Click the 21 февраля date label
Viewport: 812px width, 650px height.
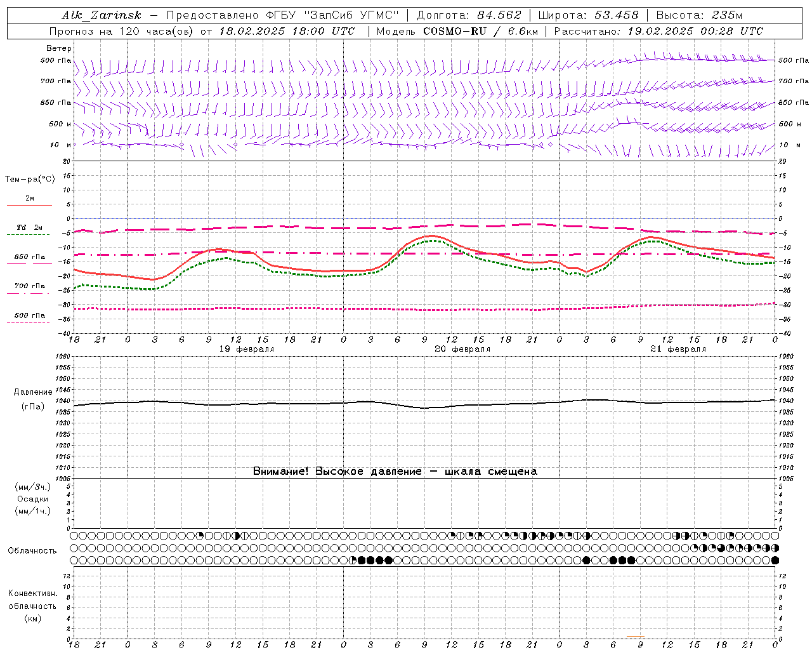click(x=678, y=349)
